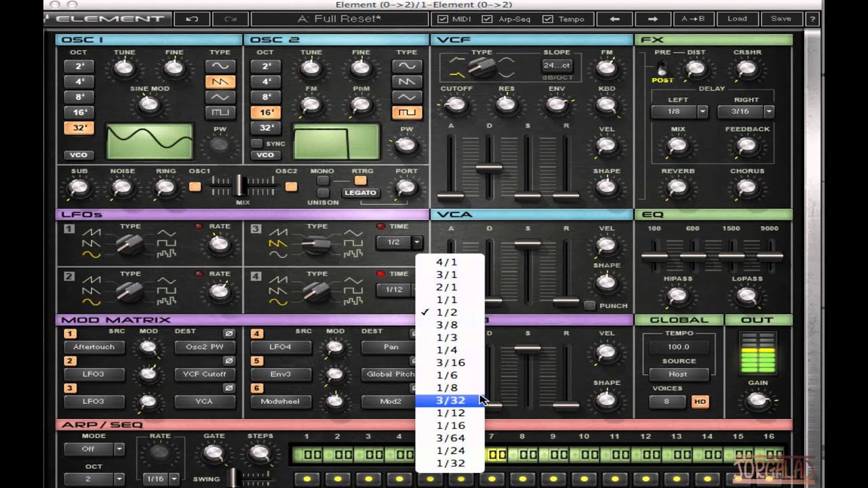Click the undo arrow icon in top bar
This screenshot has width=868, height=488.
pos(192,19)
